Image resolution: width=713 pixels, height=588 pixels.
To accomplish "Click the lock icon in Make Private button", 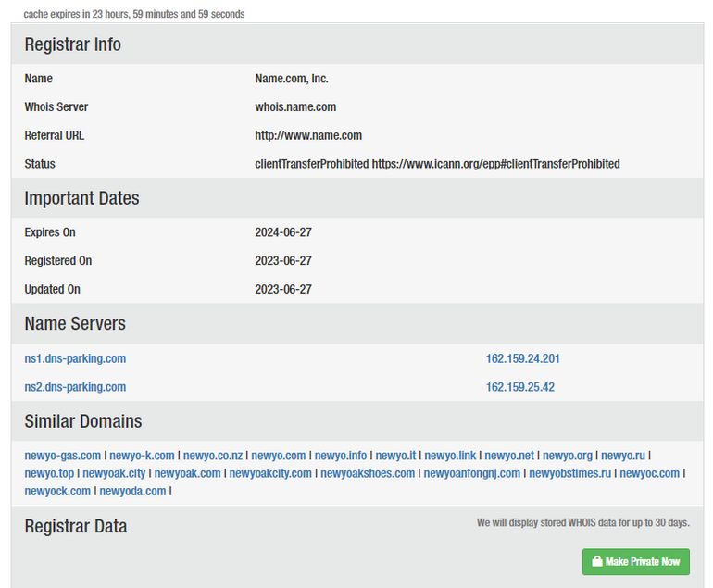I will pyautogui.click(x=597, y=561).
